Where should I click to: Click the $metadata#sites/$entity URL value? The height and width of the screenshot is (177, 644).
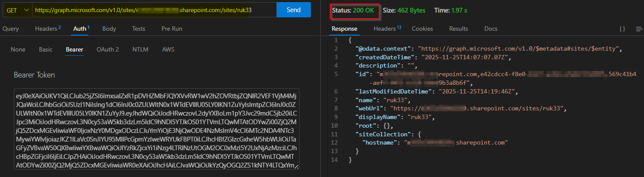519,48
